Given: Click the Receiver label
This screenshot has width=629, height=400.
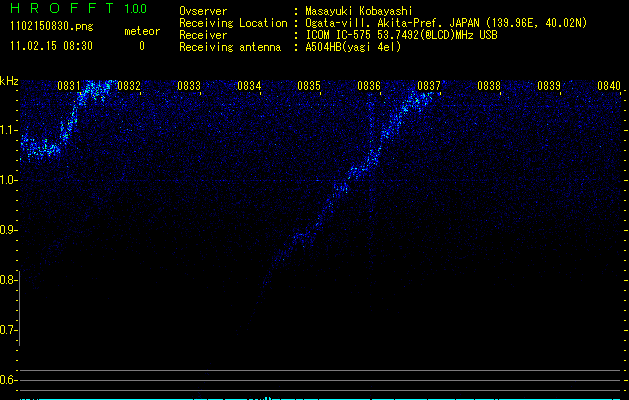Looking at the screenshot, I should point(203,35).
